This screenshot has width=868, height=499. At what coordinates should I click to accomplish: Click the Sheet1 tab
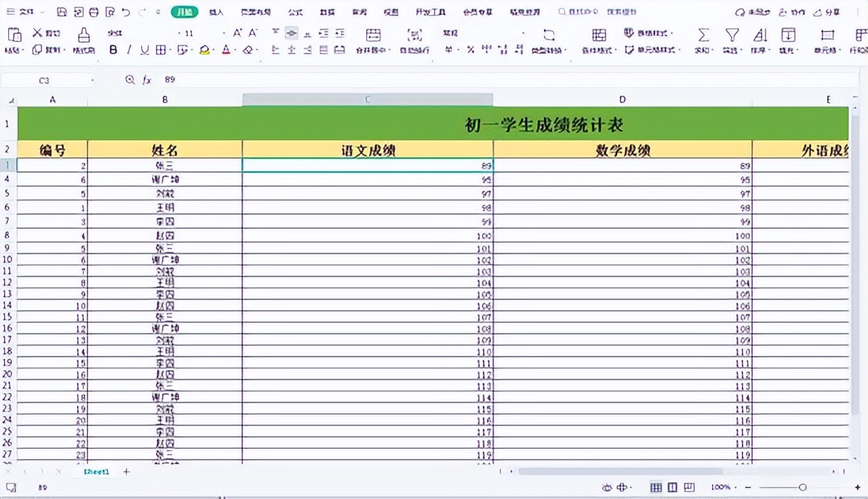coord(96,471)
